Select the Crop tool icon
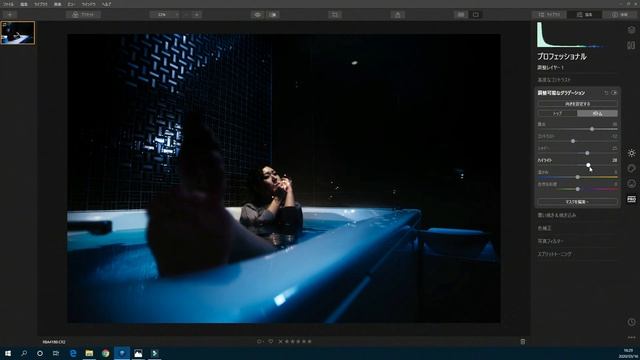Screen dimensions: 640x360 point(335,14)
